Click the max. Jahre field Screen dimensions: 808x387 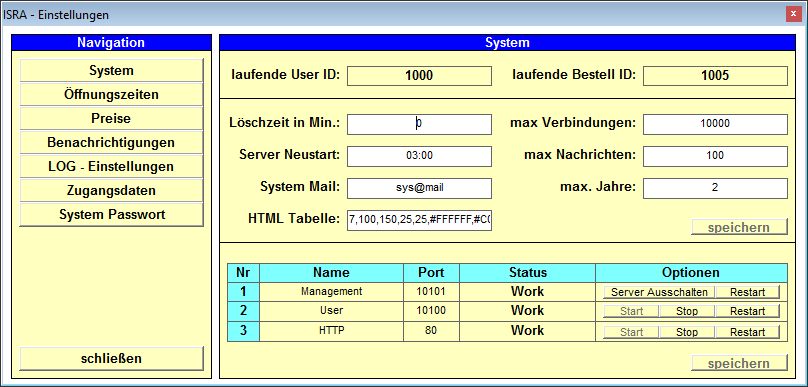pyautogui.click(x=715, y=188)
